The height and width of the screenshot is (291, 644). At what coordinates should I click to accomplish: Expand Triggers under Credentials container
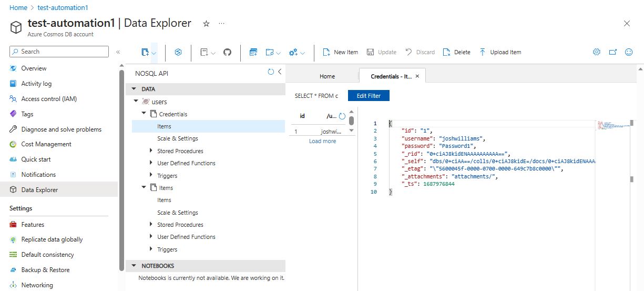(151, 176)
